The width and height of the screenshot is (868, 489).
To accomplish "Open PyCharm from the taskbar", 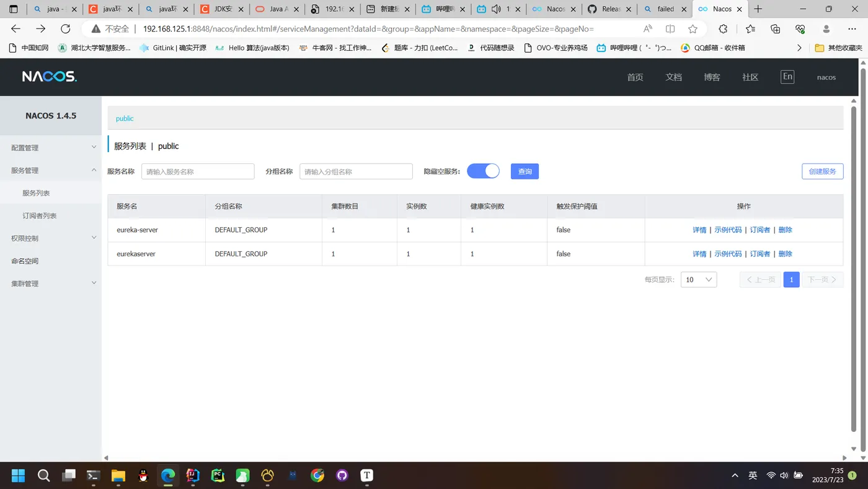I will tap(218, 475).
